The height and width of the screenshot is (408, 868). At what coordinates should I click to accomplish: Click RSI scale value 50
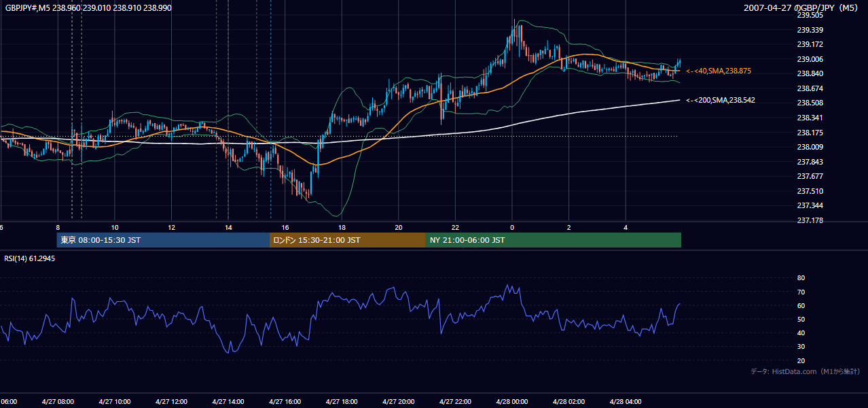[801, 319]
